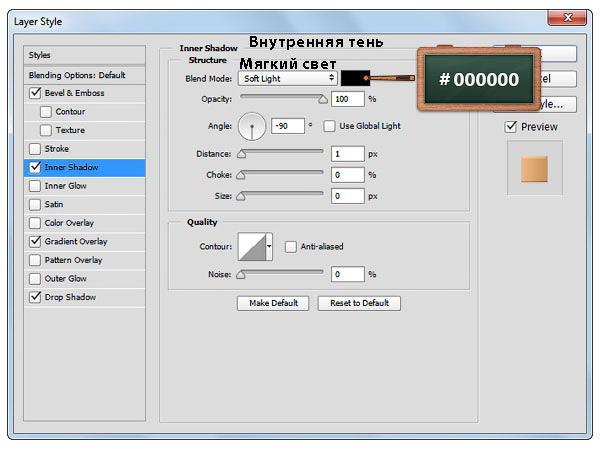Check Use Global Light option
600x449 pixels.
pos(329,126)
